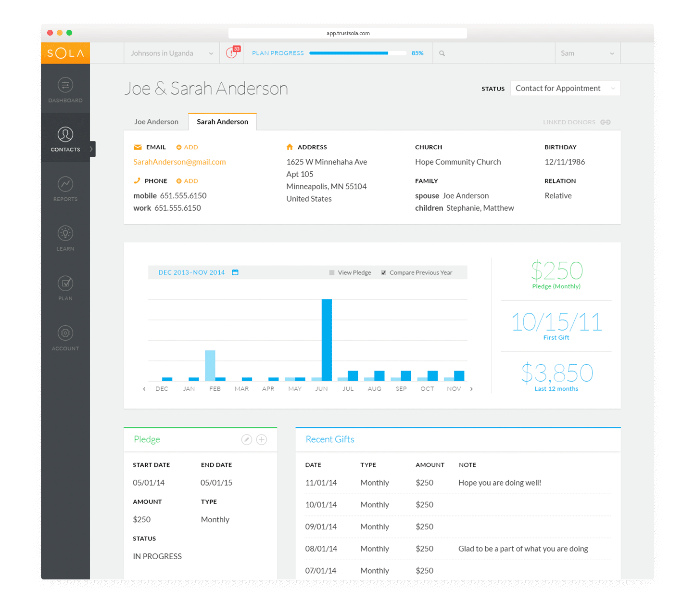Open the Dashboard sidebar icon

click(x=65, y=85)
